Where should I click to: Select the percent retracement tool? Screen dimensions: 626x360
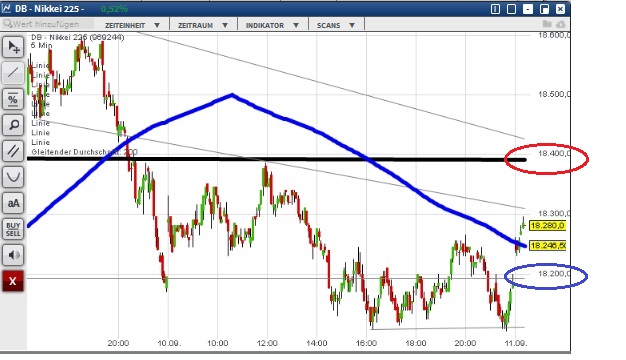click(13, 99)
